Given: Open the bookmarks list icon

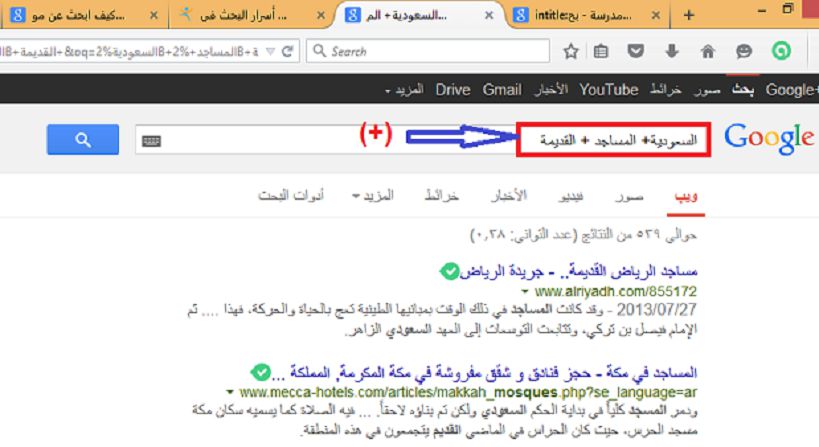Looking at the screenshot, I should click(x=601, y=51).
